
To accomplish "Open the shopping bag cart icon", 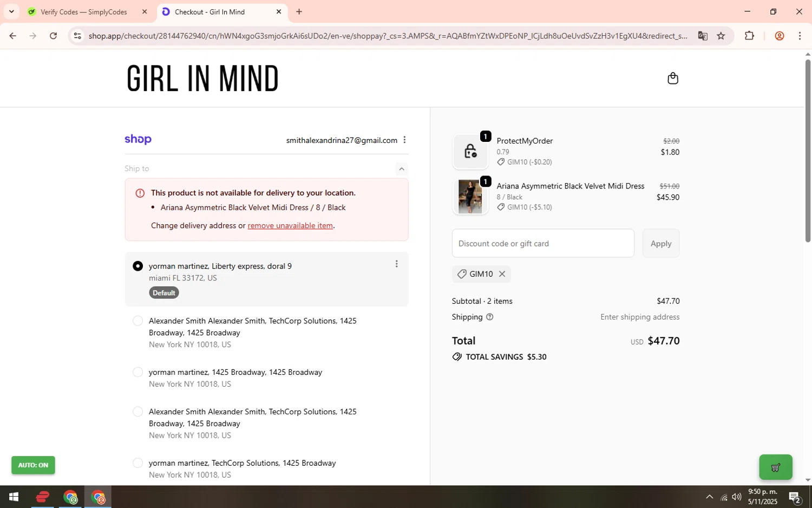I will [x=673, y=79].
